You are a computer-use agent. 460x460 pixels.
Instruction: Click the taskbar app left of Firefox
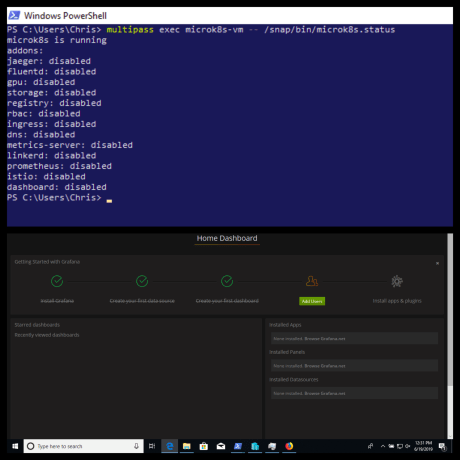tap(272, 446)
